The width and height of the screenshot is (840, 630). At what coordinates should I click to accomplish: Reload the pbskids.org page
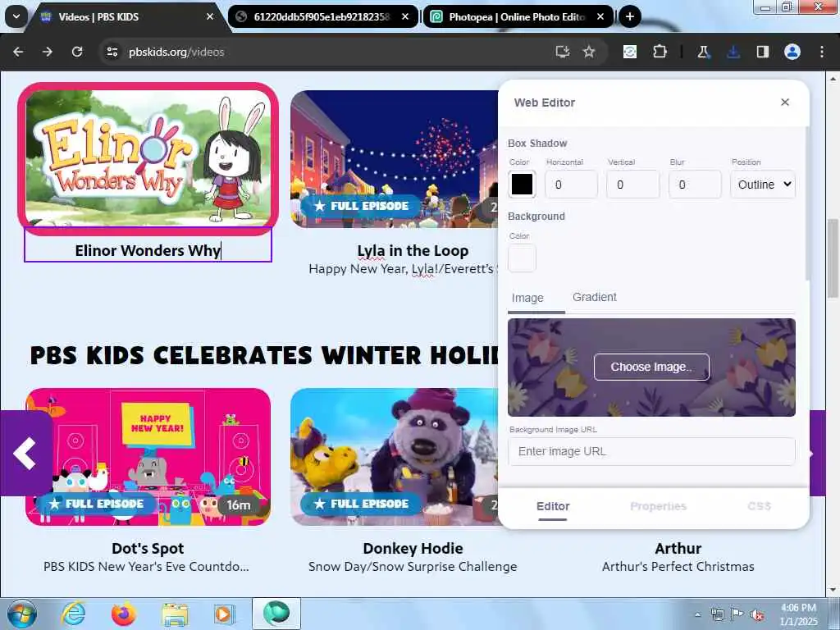pyautogui.click(x=77, y=52)
